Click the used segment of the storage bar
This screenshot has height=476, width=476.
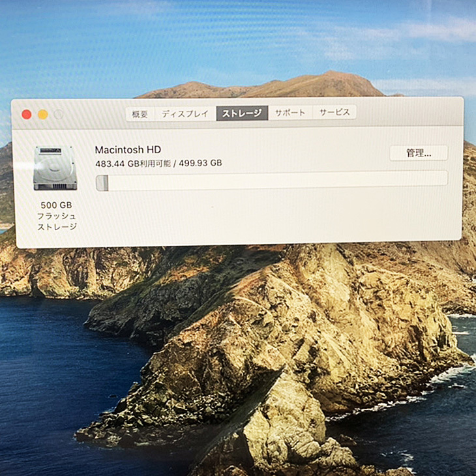(x=102, y=183)
